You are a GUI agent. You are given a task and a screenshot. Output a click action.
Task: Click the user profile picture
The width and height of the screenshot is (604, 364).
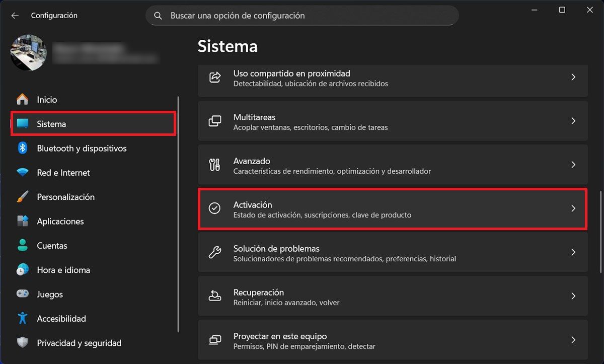28,52
